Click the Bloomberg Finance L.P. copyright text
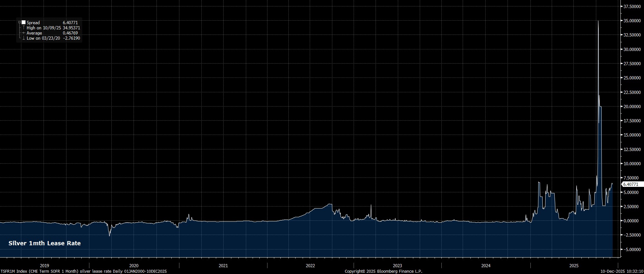644x274 pixels. point(383,271)
